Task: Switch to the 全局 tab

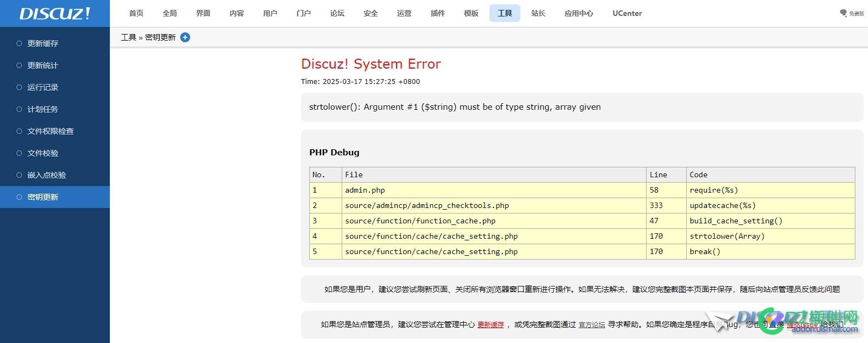Action: 170,13
